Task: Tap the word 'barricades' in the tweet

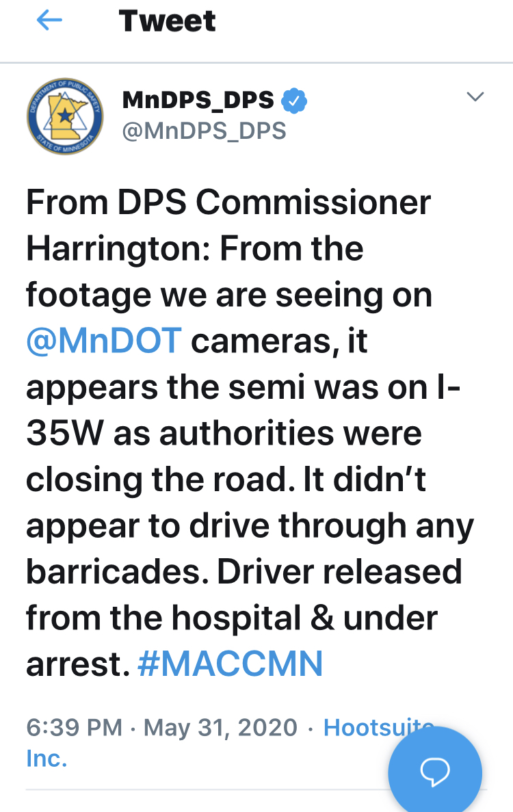Action: 114,572
